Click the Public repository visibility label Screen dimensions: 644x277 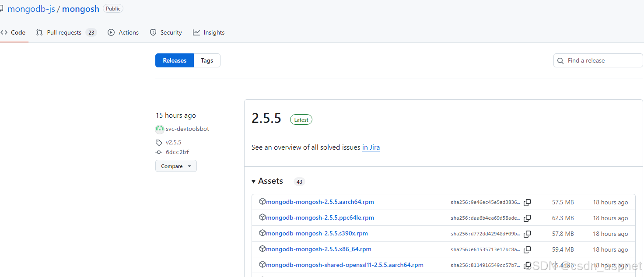pos(113,8)
